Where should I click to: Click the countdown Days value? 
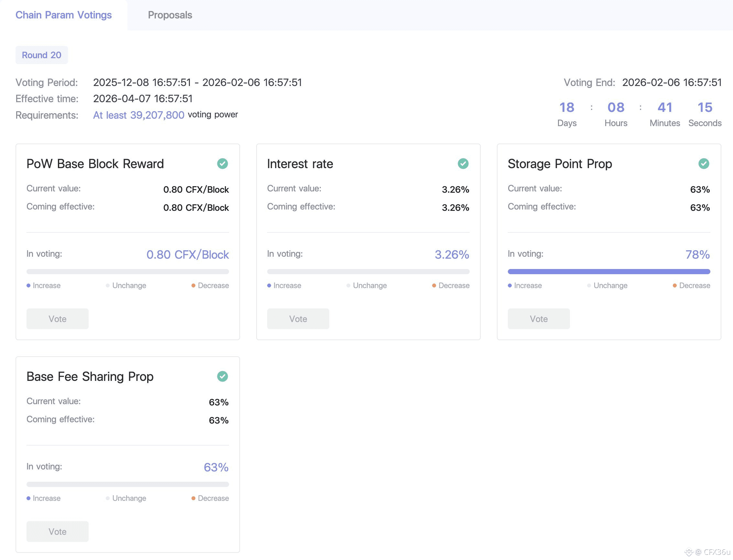pyautogui.click(x=567, y=107)
